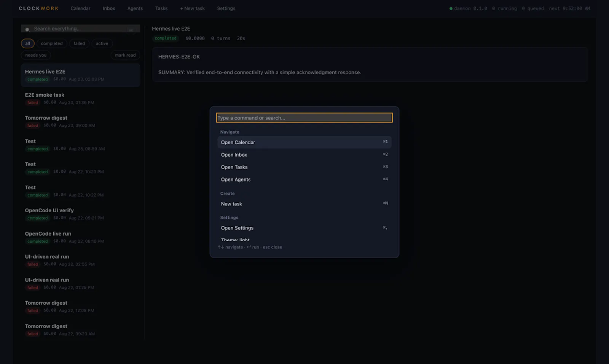Open Test item from Aug 23, 08:59 AM

coord(80,145)
